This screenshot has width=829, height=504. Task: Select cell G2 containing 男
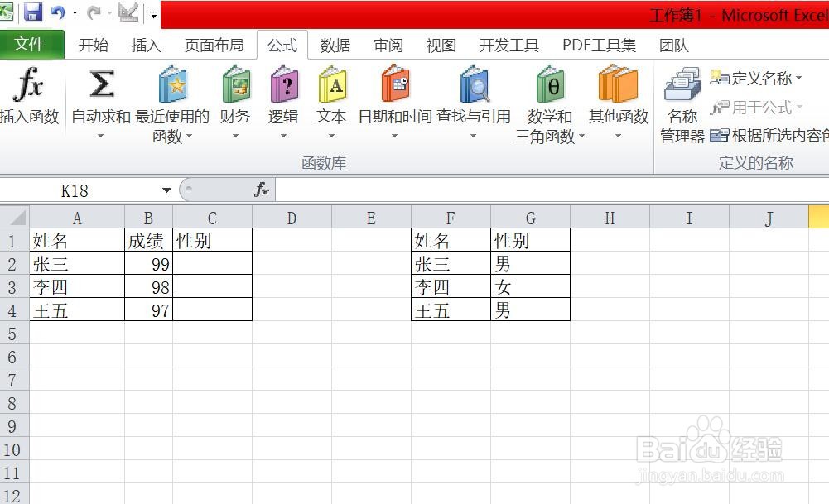coord(530,264)
